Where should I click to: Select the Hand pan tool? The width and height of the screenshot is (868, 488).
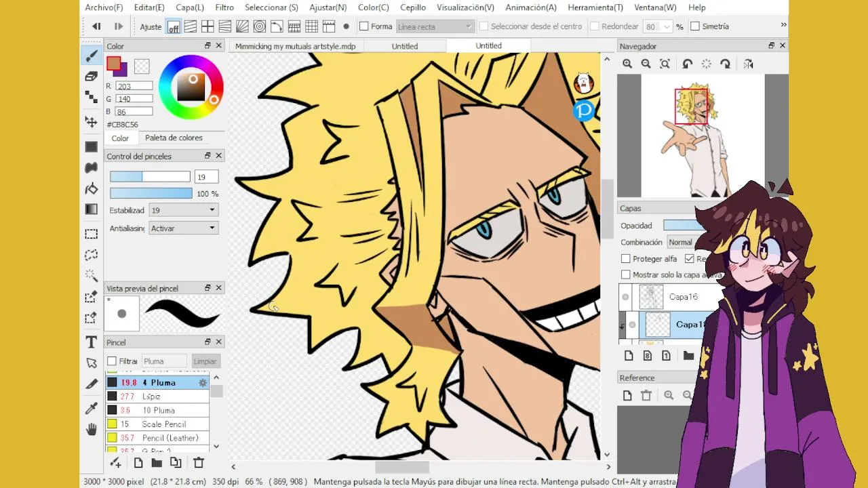tap(92, 429)
